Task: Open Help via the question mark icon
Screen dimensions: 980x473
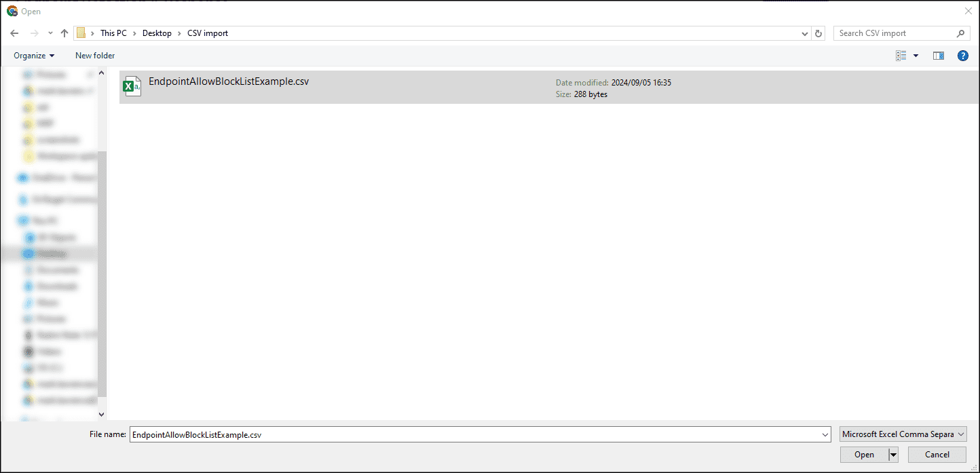Action: click(x=963, y=56)
